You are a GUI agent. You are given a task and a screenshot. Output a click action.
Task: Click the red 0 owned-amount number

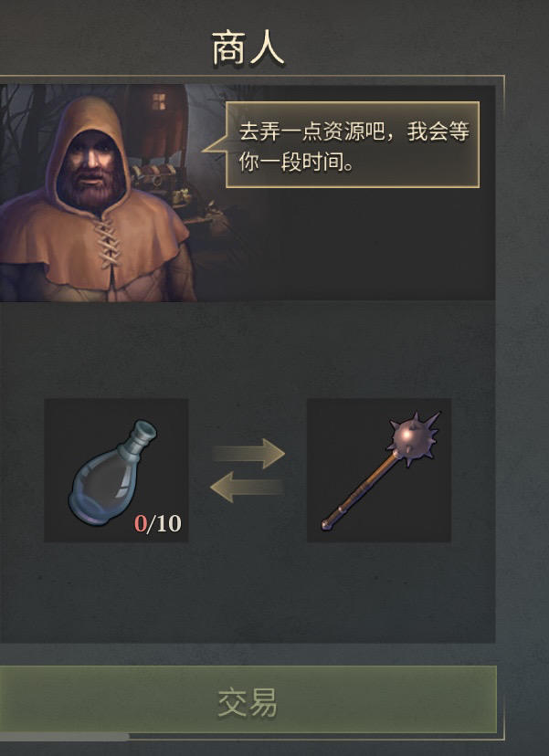140,523
